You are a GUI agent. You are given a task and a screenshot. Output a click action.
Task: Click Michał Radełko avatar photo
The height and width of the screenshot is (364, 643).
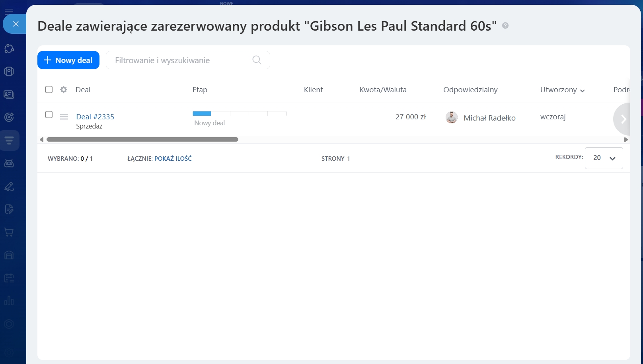click(452, 117)
